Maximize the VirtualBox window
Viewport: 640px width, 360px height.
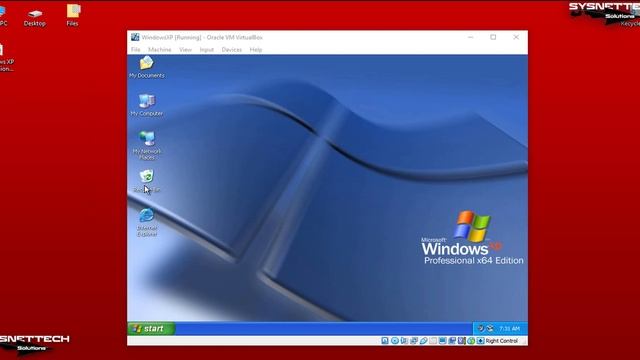[x=493, y=37]
